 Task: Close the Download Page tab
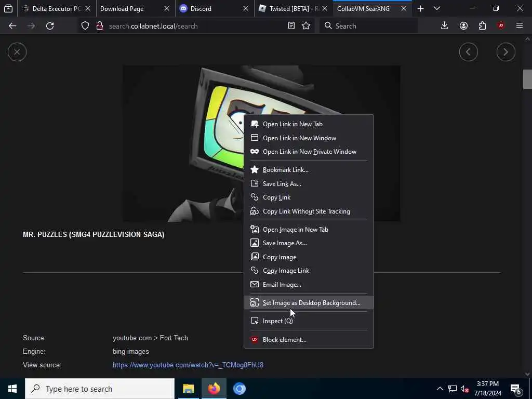tap(167, 8)
